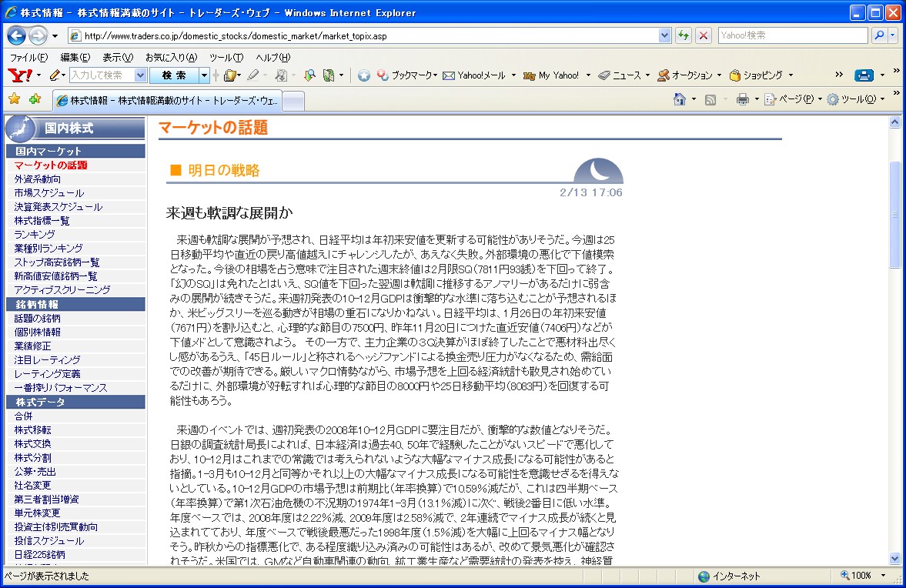Click the 国内株式 sidebar header
Viewport: 906px width, 588px height.
click(75, 129)
